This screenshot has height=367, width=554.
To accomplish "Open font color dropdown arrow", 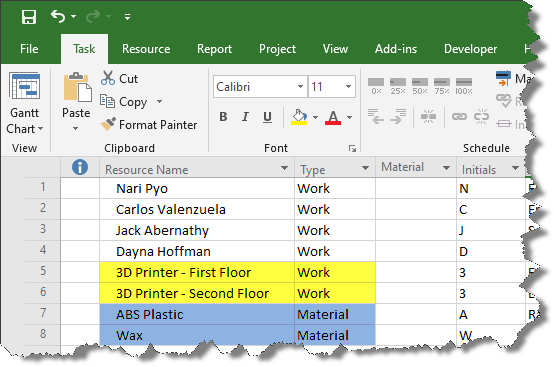I will [x=349, y=117].
